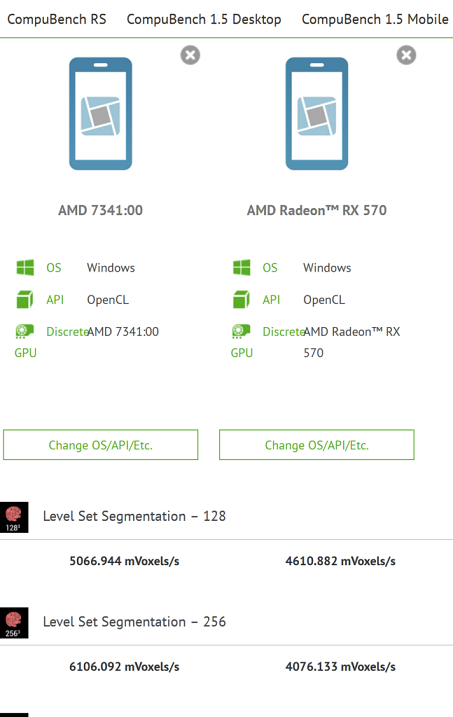Click the Discrete GPU icon for AMD 7341:00

point(25,331)
